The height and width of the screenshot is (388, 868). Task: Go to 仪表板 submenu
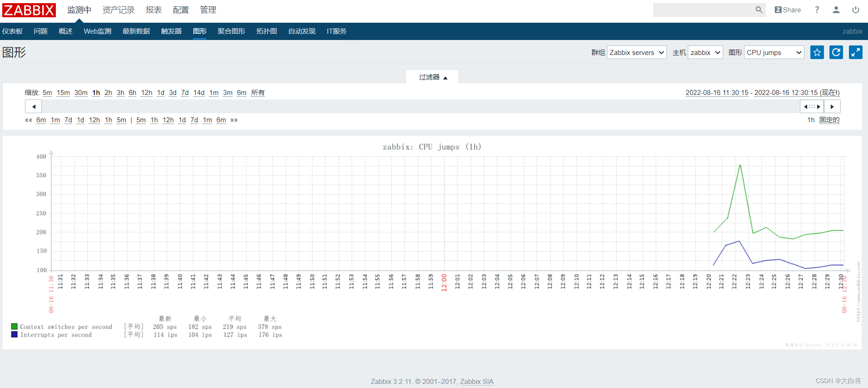[12, 31]
